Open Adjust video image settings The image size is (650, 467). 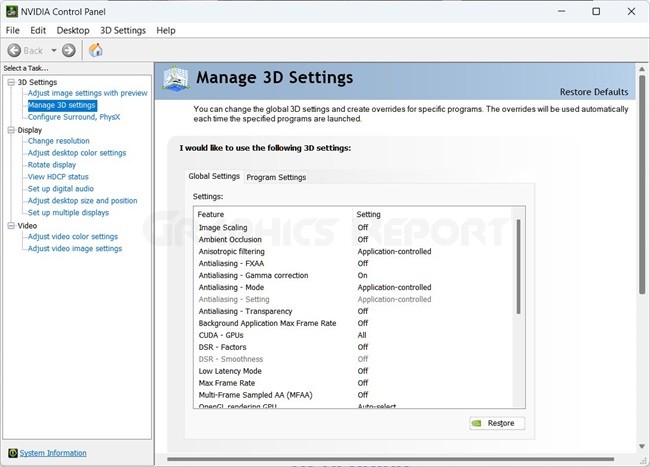(x=75, y=249)
